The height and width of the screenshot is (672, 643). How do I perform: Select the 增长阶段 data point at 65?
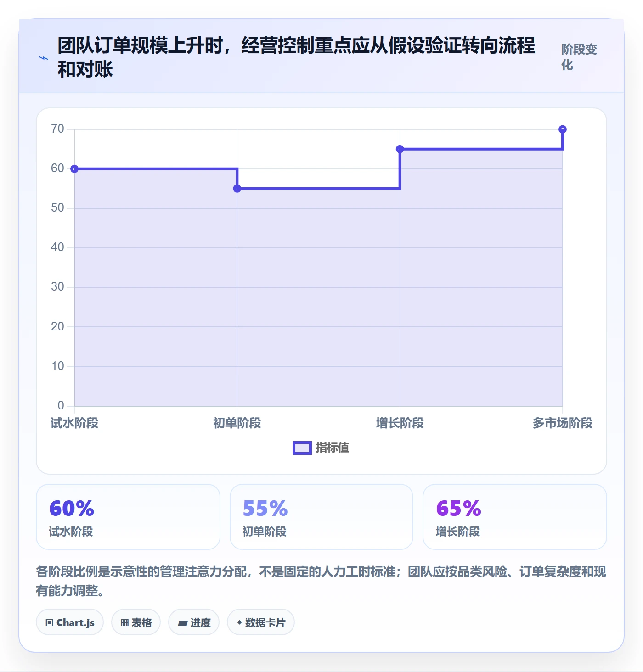point(400,149)
